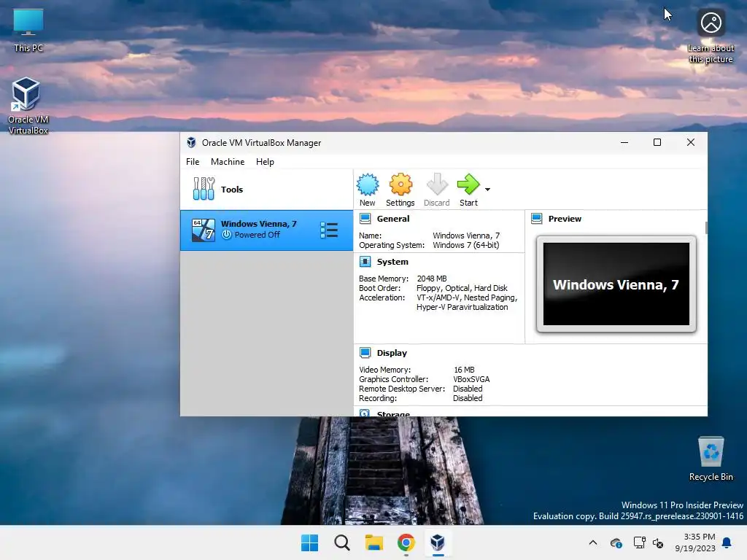Click the VBoxSVGA graphics controller value
The width and height of the screenshot is (747, 560).
[x=471, y=379]
